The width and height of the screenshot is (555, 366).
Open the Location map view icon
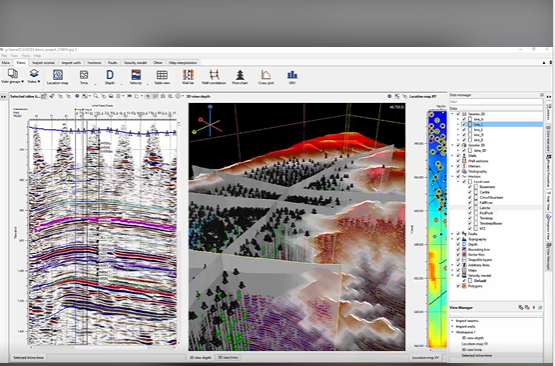pos(58,76)
